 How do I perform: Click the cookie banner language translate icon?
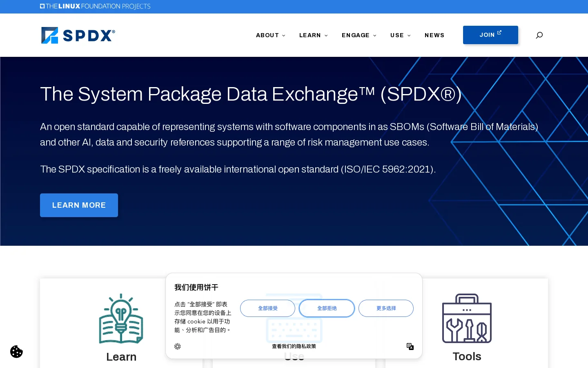point(410,346)
